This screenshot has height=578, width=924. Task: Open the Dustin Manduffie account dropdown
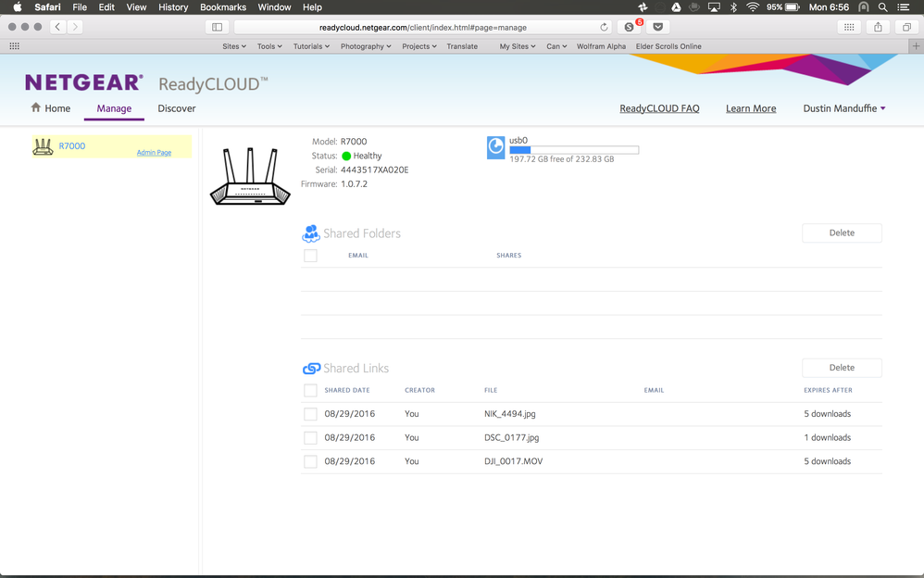coord(843,108)
